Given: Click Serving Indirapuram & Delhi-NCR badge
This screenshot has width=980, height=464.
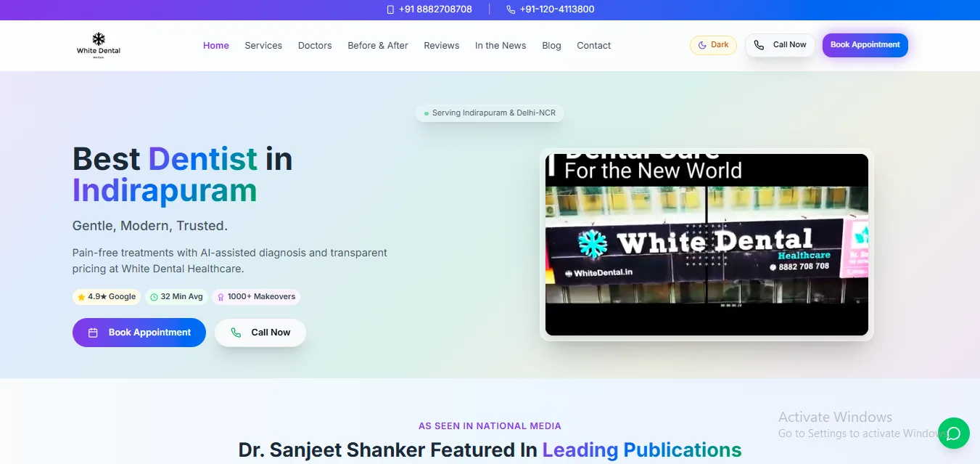Looking at the screenshot, I should [490, 113].
